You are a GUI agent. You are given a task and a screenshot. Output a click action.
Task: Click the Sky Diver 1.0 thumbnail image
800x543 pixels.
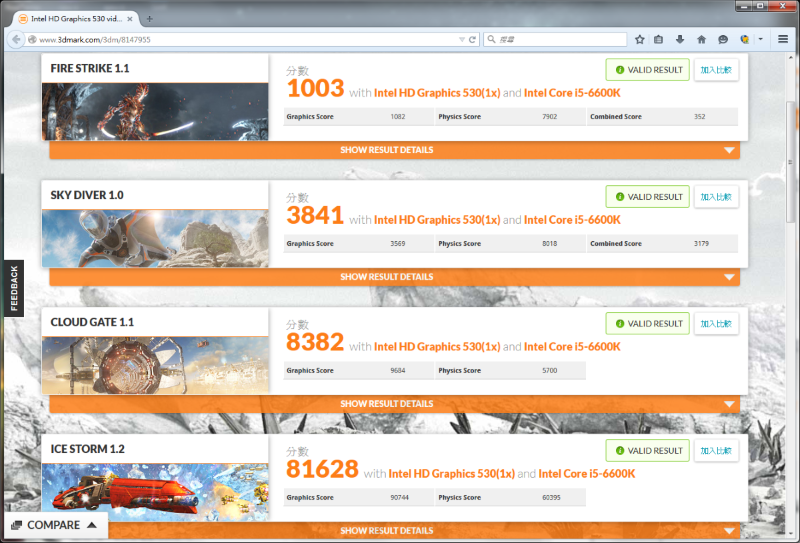(154, 238)
